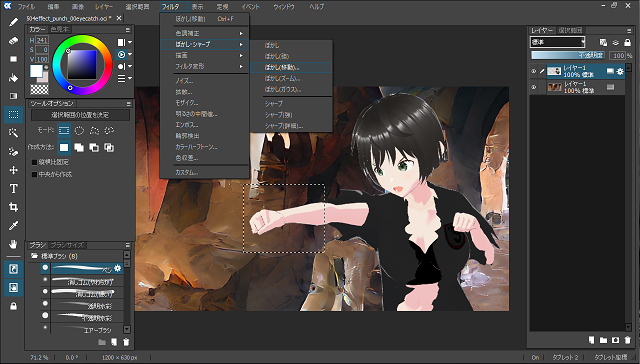Collapse the 標準ブラシ (8) folder
Screen dimensions: 640x364
coord(34,256)
